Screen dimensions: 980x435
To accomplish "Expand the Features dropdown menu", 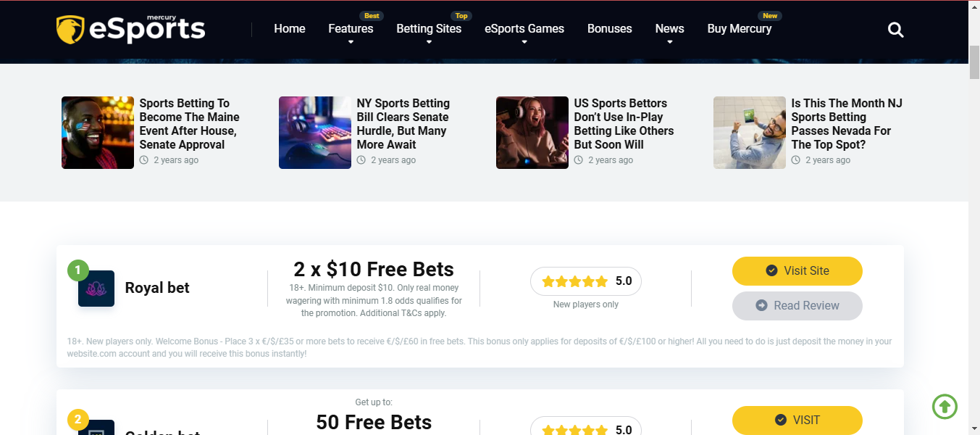I will [351, 29].
